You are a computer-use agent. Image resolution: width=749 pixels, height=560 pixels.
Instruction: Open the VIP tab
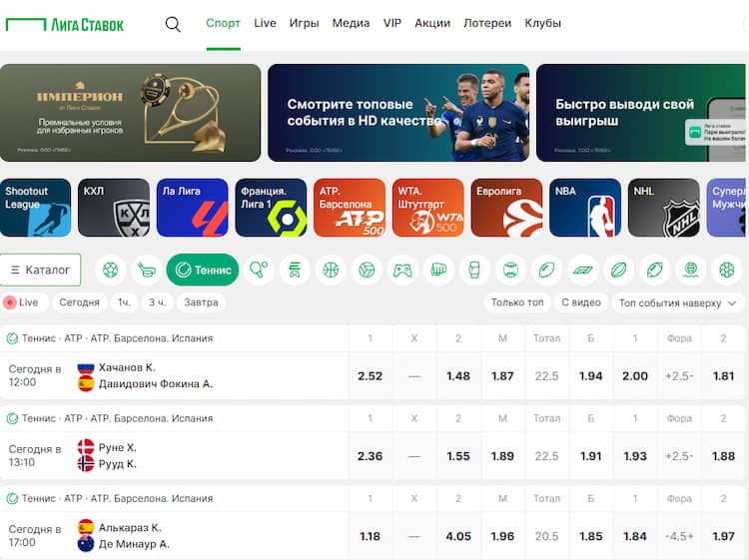pos(392,23)
